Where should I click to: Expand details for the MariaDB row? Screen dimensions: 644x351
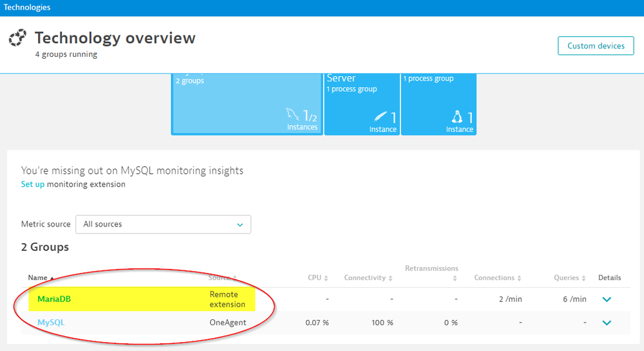[606, 299]
